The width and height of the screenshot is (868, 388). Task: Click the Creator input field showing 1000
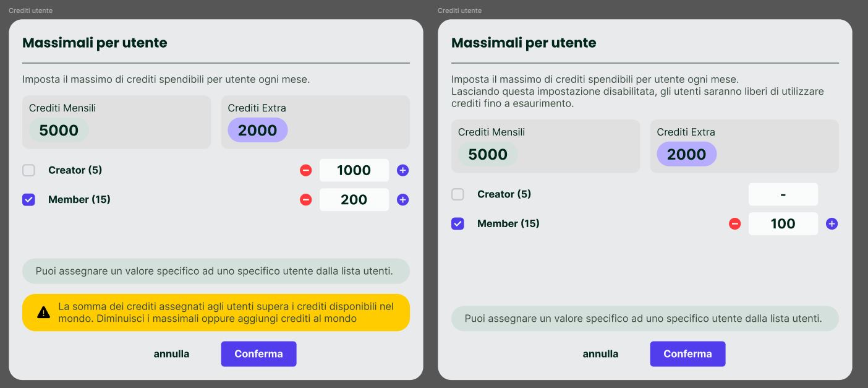354,170
